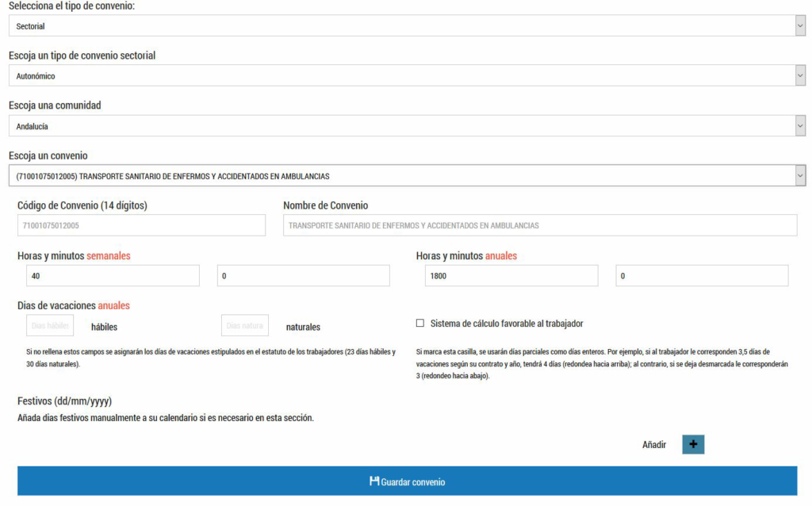This screenshot has width=812, height=506.
Task: Click the Código de Convenio input field
Action: coord(141,225)
